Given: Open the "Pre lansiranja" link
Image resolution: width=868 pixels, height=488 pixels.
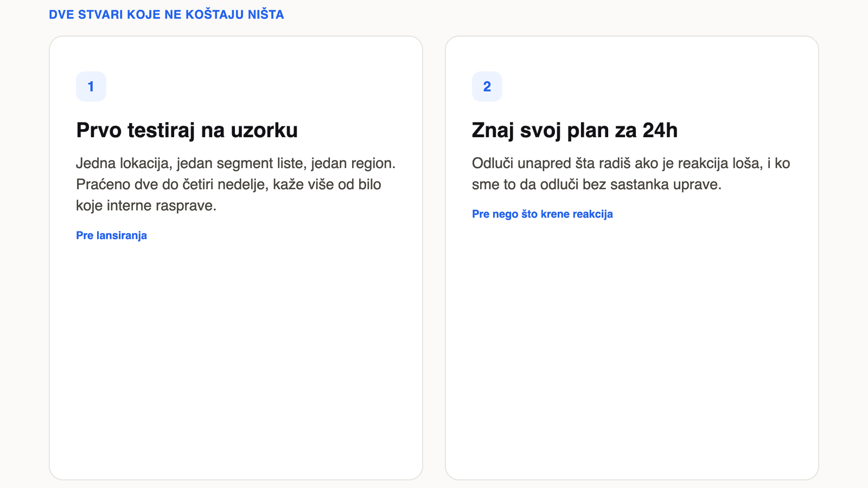Looking at the screenshot, I should coord(112,235).
